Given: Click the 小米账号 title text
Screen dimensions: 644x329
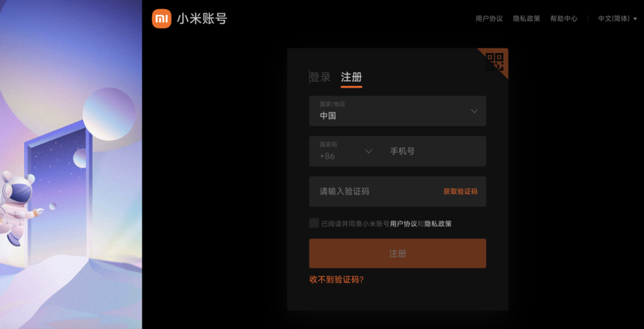Looking at the screenshot, I should [201, 19].
